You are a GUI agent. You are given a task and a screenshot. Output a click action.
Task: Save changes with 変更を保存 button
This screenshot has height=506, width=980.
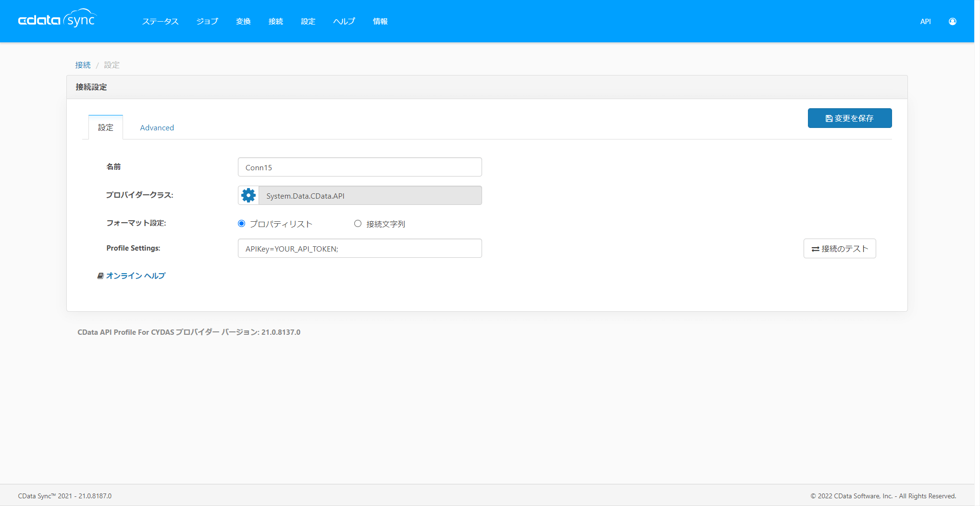point(850,118)
